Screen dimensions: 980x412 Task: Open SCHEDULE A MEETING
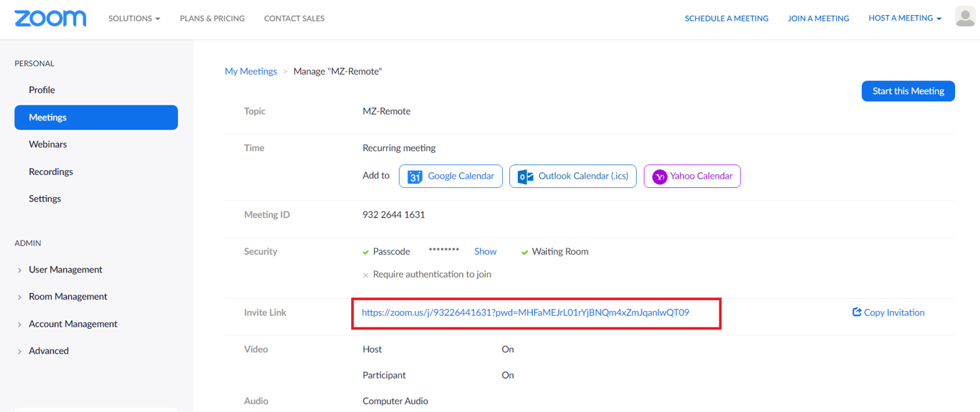[726, 18]
